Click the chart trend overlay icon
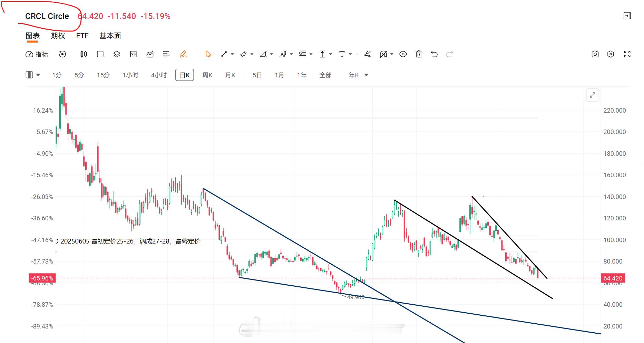 (x=150, y=54)
